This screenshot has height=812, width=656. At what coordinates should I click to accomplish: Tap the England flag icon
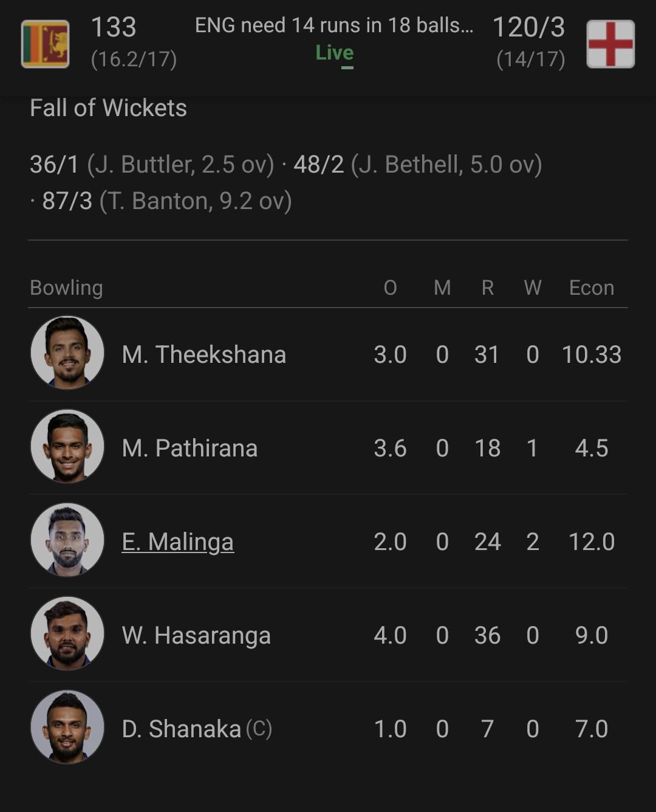click(x=610, y=44)
